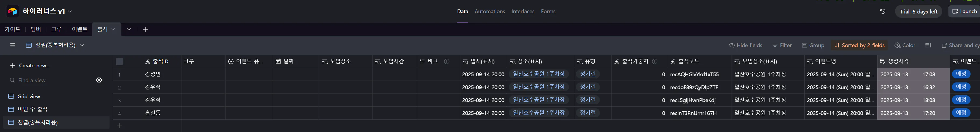Add a new table with plus icon
Image resolution: width=980 pixels, height=132 pixels.
click(x=145, y=29)
